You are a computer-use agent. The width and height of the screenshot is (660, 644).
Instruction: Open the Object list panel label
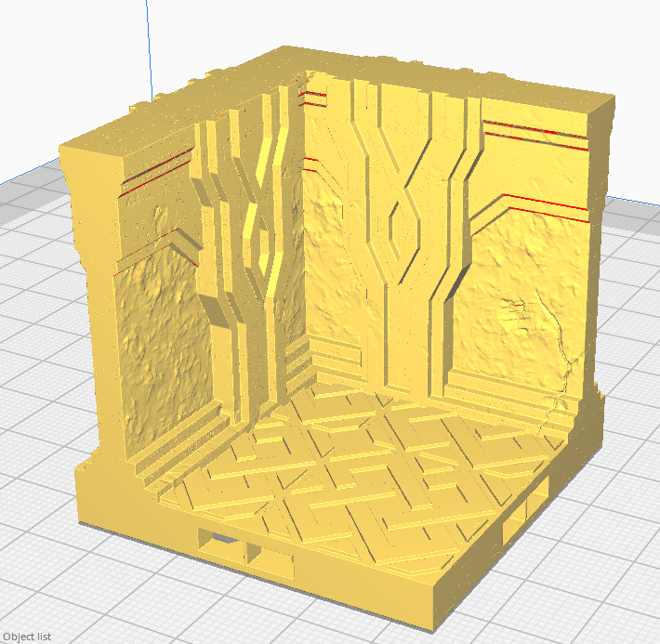tap(27, 637)
